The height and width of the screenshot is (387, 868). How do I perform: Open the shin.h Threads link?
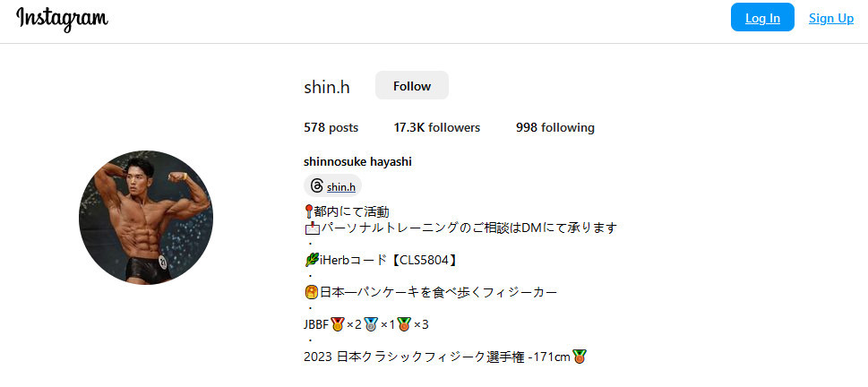tap(341, 187)
